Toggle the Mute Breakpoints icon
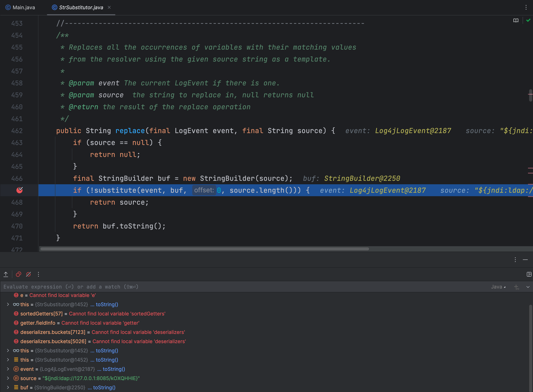This screenshot has height=392, width=533. tap(28, 274)
